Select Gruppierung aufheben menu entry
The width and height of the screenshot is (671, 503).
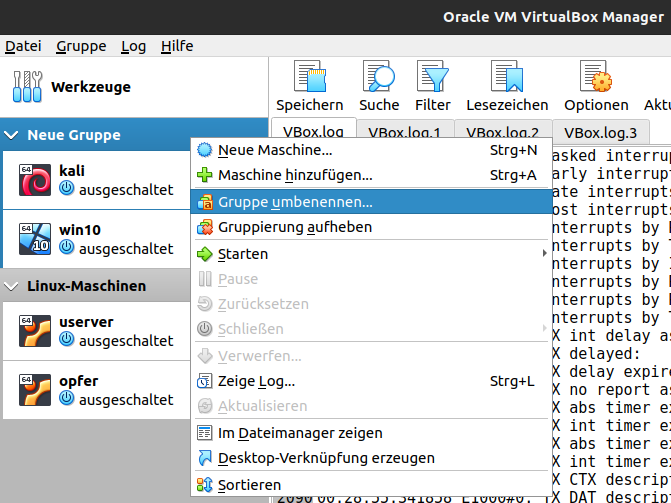(371, 227)
